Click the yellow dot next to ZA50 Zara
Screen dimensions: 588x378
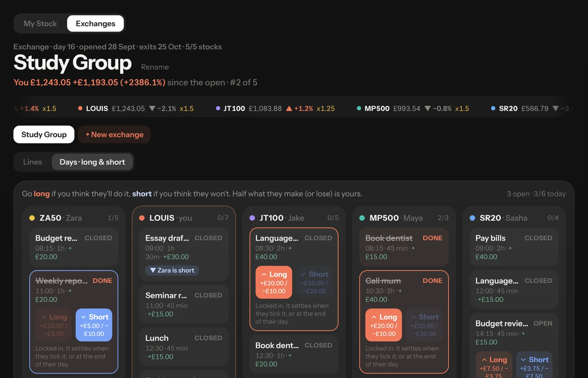(32, 218)
